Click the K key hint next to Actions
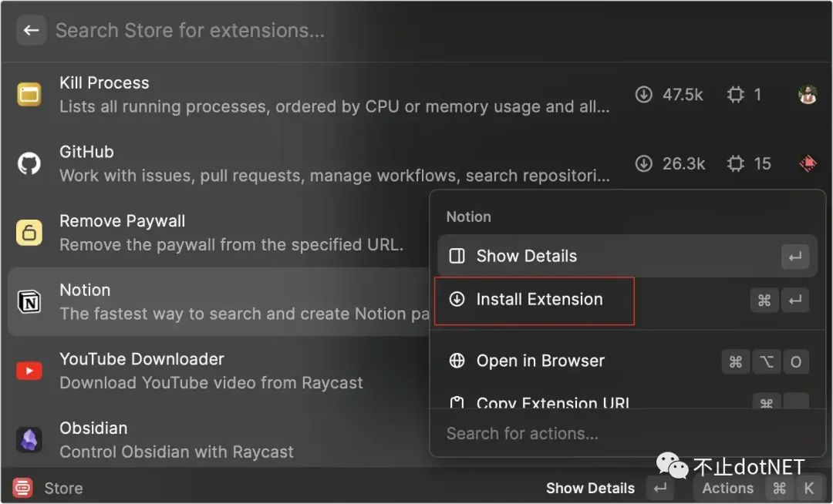Image resolution: width=833 pixels, height=504 pixels. [x=808, y=488]
